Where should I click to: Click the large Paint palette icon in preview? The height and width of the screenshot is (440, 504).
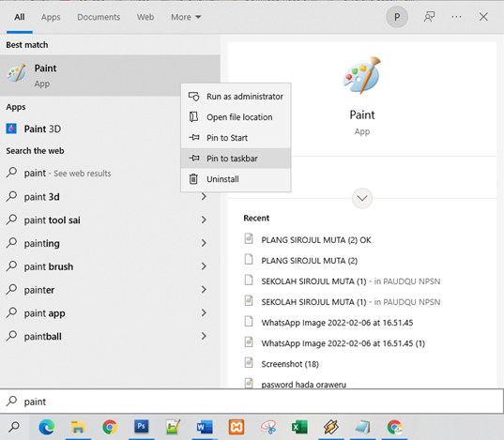362,75
